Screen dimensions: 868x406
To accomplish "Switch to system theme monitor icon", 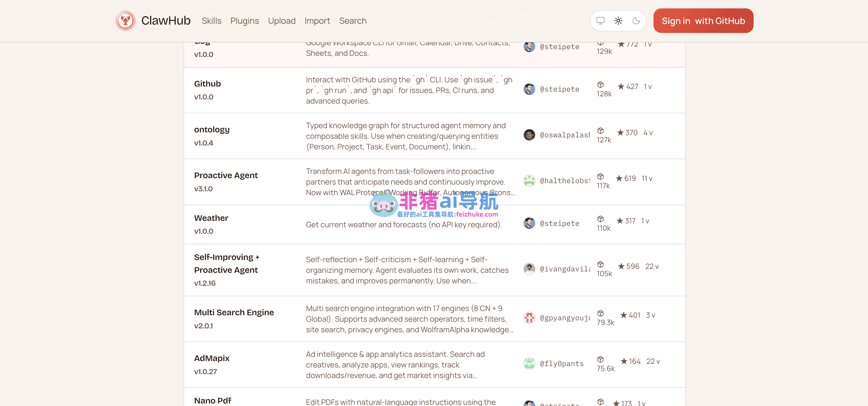I will pos(600,21).
